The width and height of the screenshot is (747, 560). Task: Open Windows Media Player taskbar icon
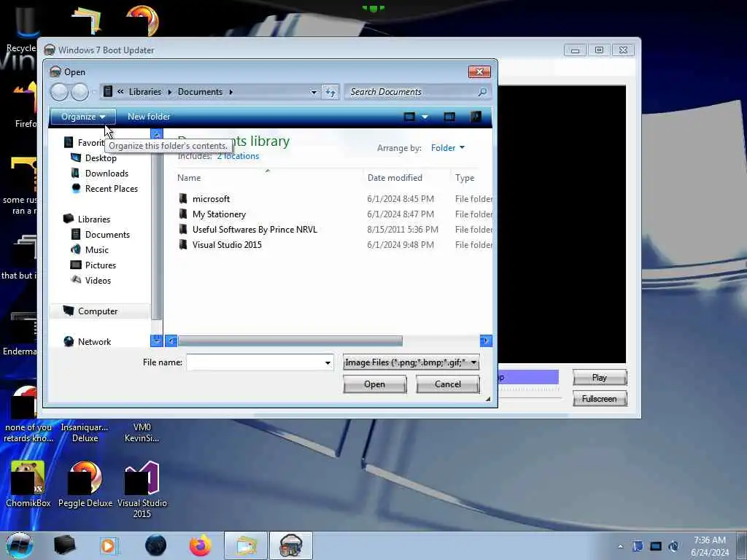[108, 545]
